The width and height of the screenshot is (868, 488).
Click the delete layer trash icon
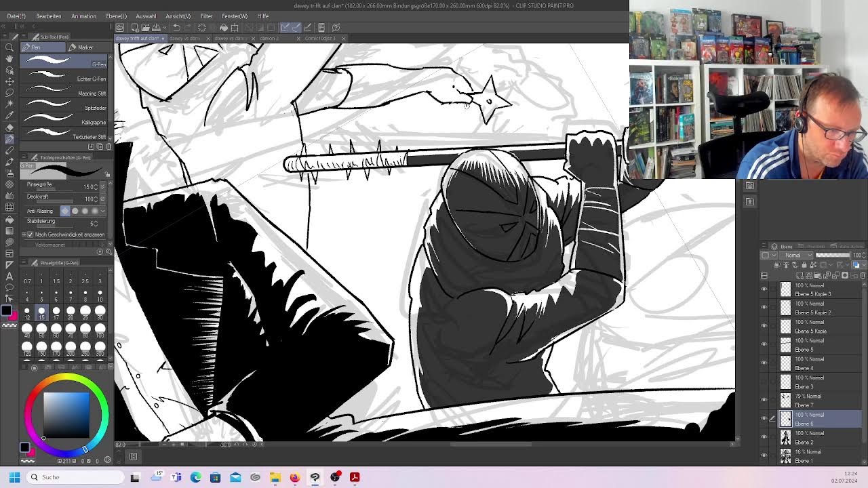click(863, 275)
